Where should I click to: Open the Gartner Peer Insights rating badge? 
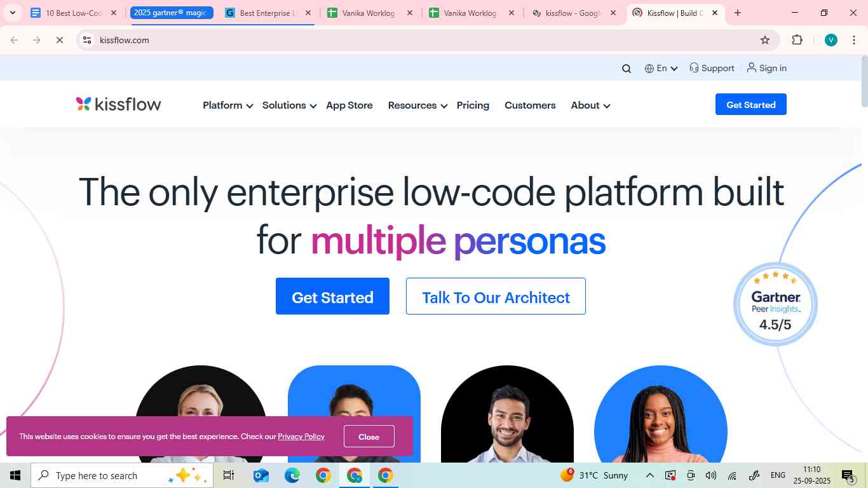point(775,304)
